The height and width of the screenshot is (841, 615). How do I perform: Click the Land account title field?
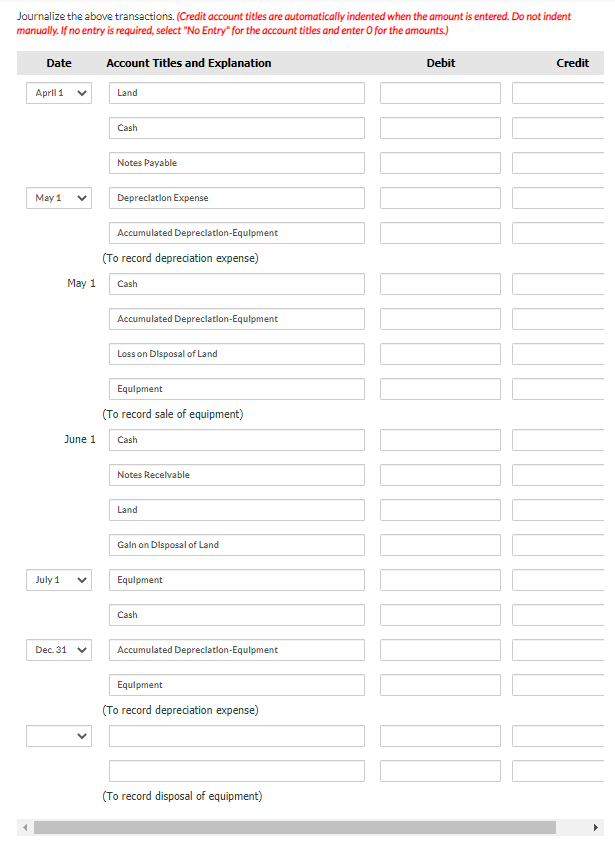236,92
